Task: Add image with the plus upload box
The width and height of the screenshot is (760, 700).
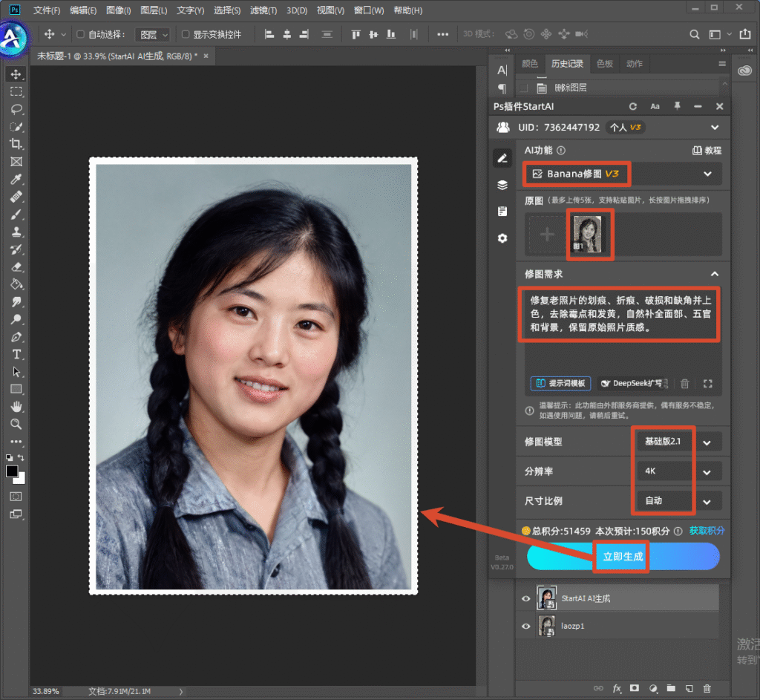Action: pyautogui.click(x=547, y=235)
